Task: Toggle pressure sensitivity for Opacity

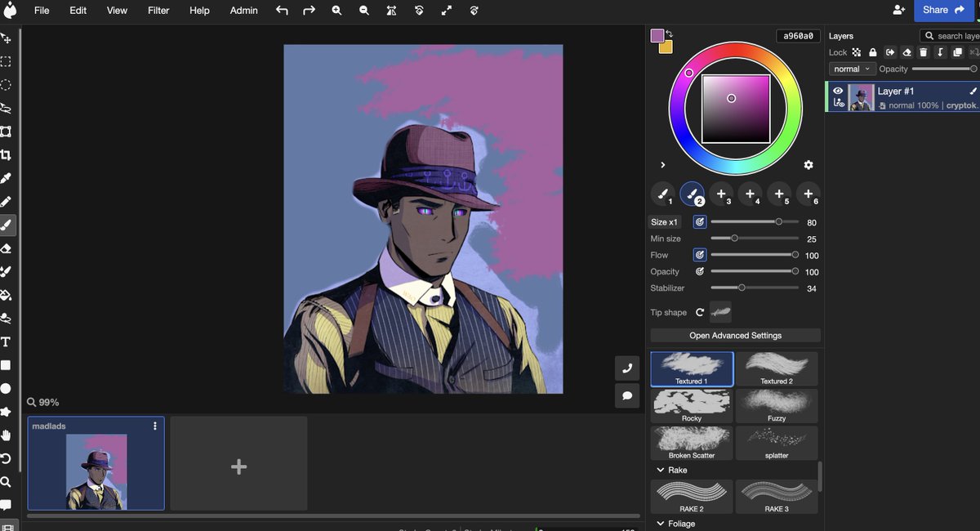Action: tap(700, 271)
